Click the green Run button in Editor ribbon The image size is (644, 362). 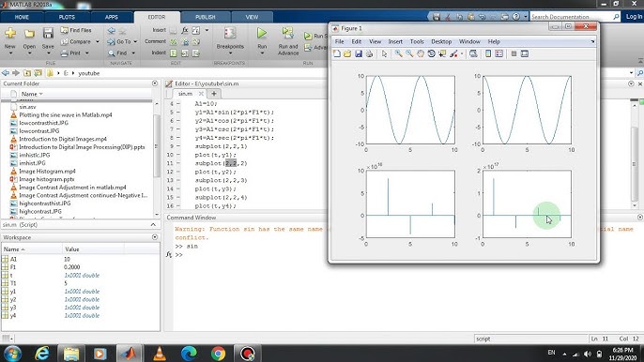[262, 33]
